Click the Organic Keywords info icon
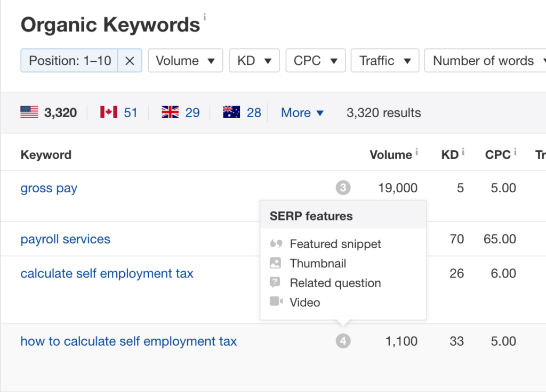546x392 pixels. pos(204,17)
